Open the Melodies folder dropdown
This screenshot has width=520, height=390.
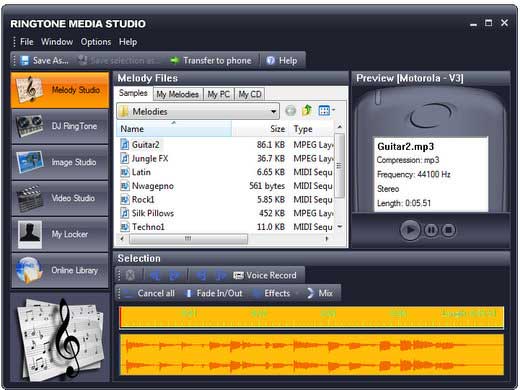coord(198,111)
